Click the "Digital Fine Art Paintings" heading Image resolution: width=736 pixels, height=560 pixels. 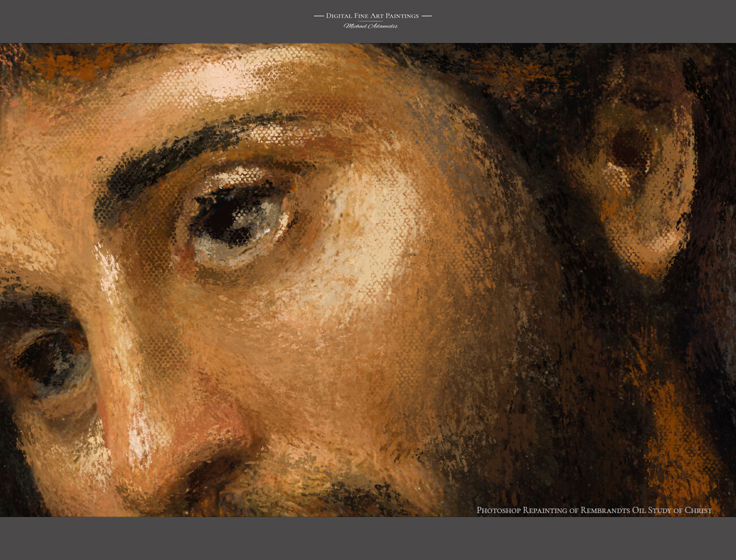373,16
